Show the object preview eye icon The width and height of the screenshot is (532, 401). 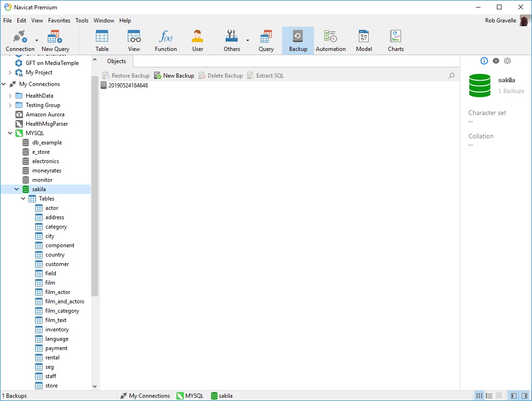click(496, 61)
